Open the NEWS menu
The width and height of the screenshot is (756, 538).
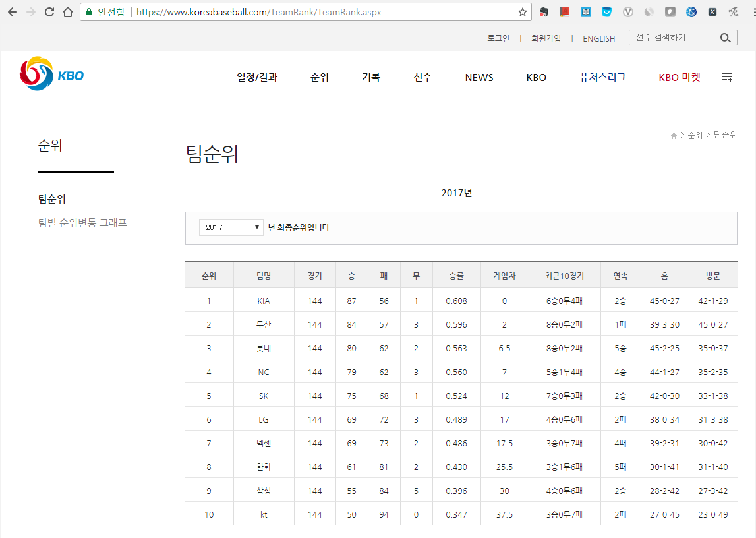click(x=479, y=77)
